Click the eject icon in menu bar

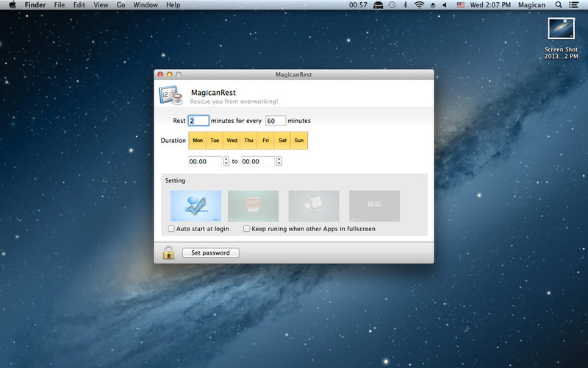[433, 5]
